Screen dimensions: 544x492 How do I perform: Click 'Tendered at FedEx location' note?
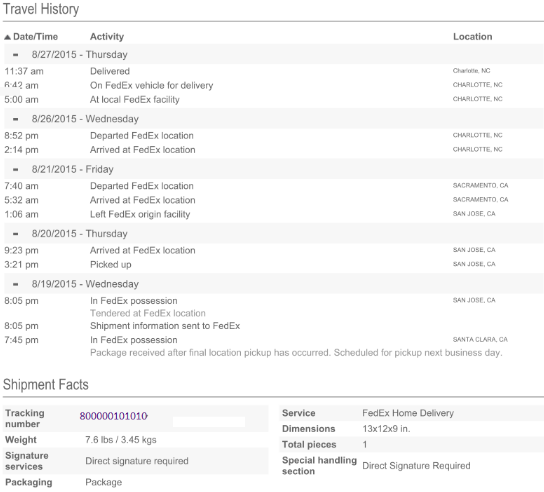148,313
